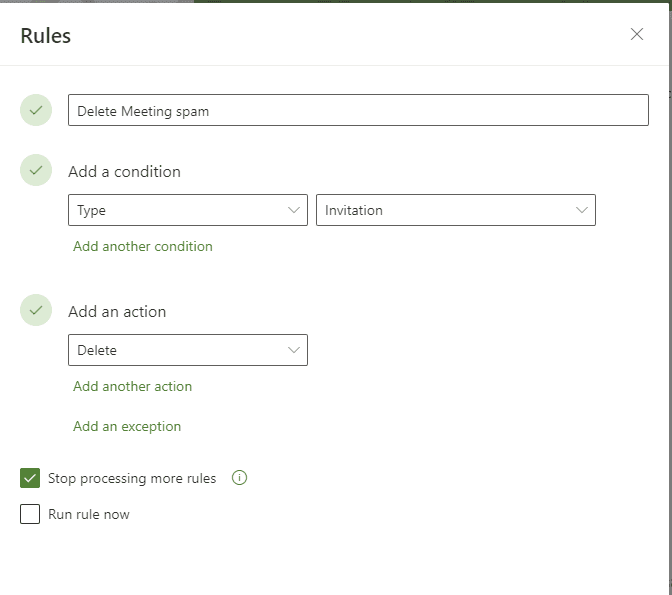Image resolution: width=672 pixels, height=595 pixels.
Task: Click the 'Add an action' heading
Action: (x=117, y=312)
